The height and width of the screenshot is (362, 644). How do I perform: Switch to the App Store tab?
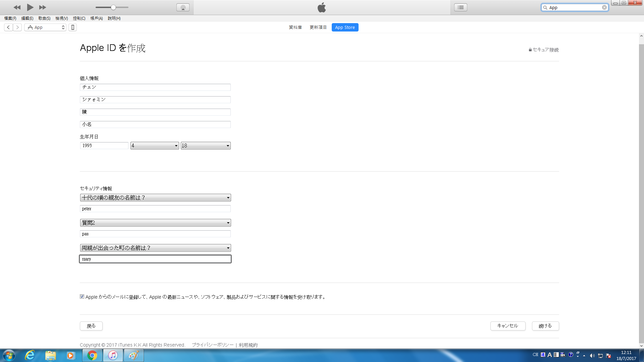click(x=345, y=27)
